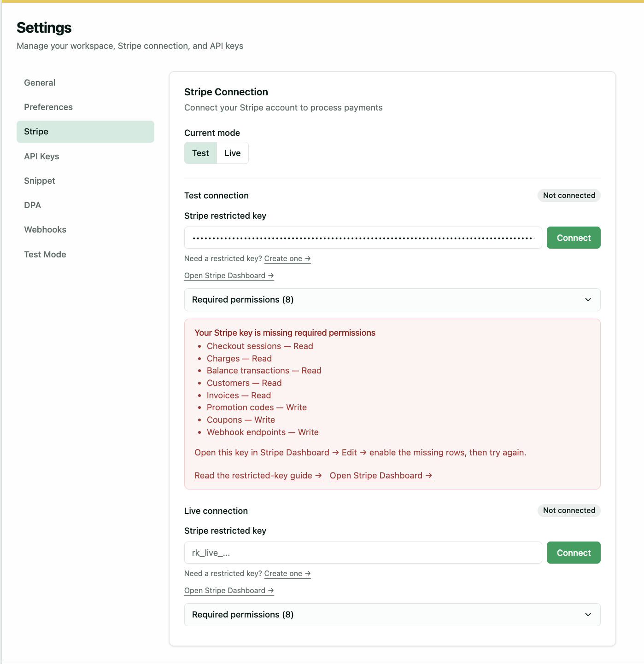Open the Preferences settings section
Viewport: 644px width, 664px height.
85,107
